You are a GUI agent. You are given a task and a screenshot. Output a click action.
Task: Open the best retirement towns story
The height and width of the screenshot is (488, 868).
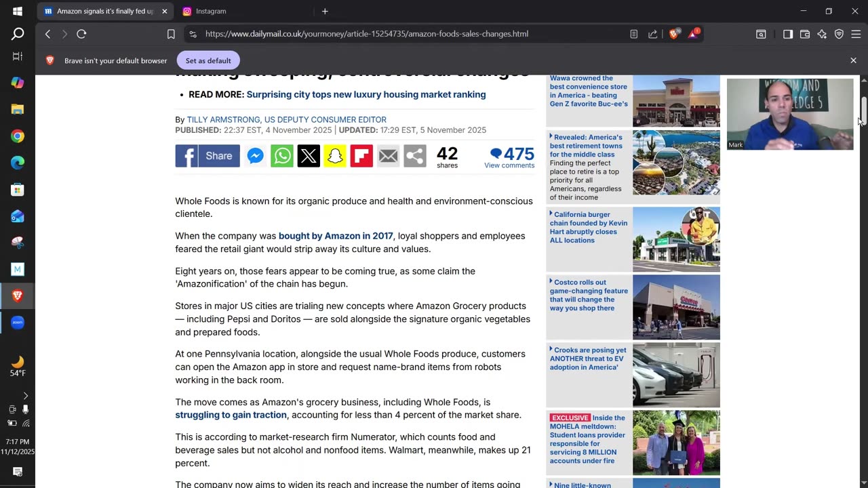pyautogui.click(x=586, y=146)
